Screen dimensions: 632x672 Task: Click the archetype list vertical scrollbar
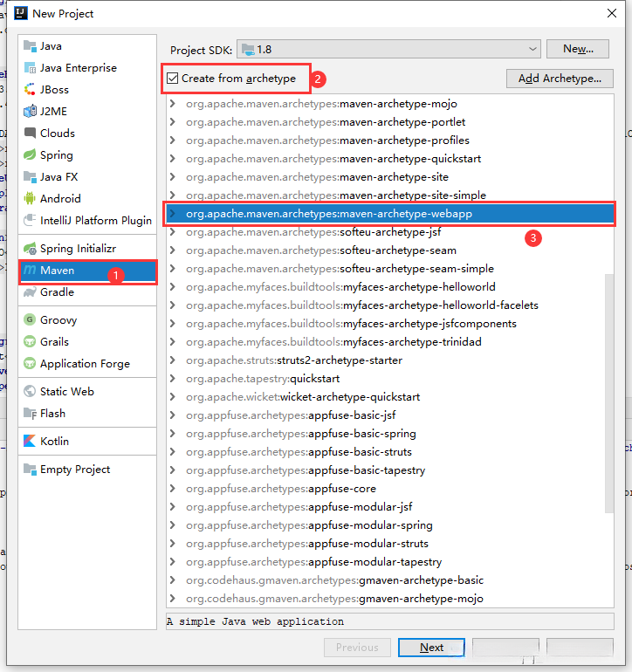click(609, 393)
